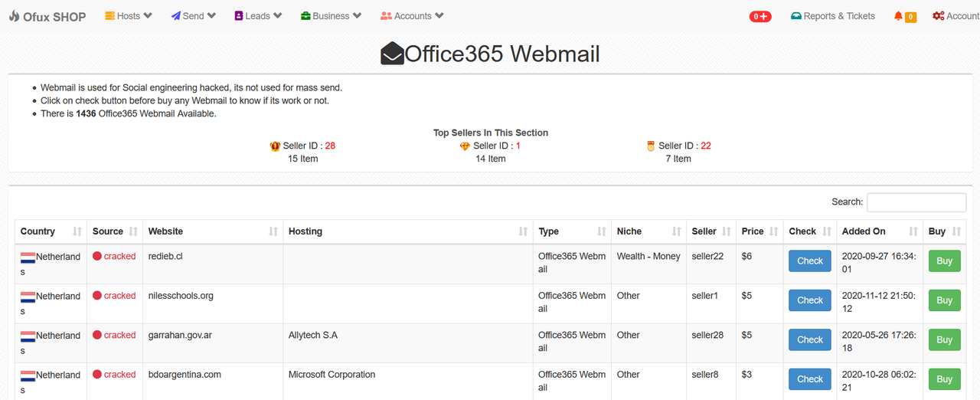Expand the Accounts dropdown menu
The image size is (980, 400).
412,16
